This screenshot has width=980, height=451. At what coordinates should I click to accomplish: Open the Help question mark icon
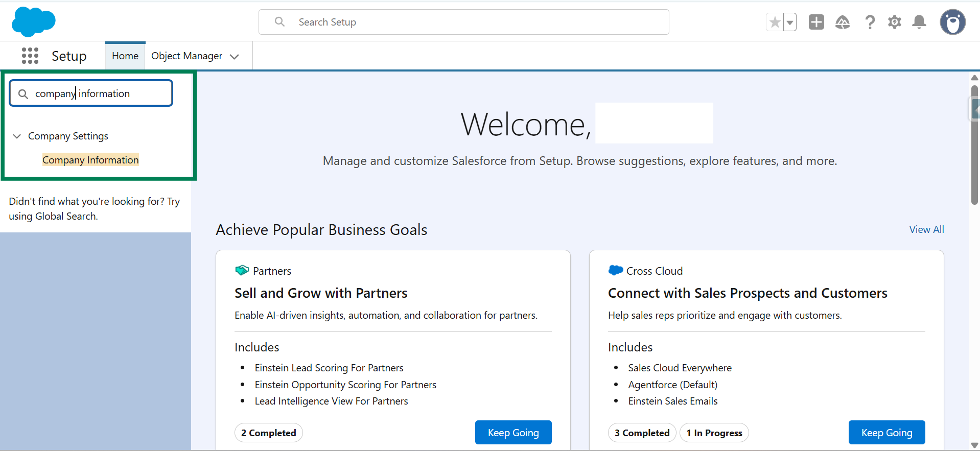click(870, 22)
